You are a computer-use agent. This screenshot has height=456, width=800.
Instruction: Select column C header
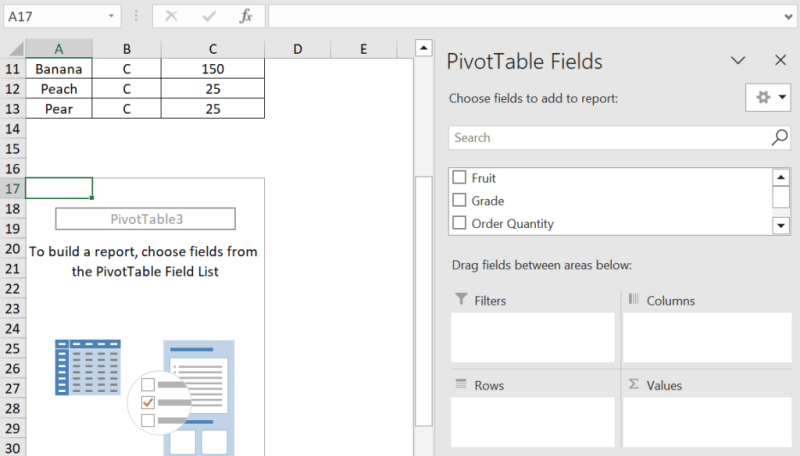point(213,49)
